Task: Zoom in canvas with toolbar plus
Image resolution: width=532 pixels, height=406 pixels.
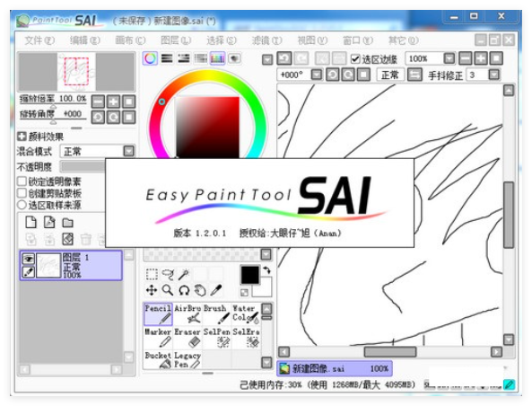Action: pyautogui.click(x=481, y=58)
